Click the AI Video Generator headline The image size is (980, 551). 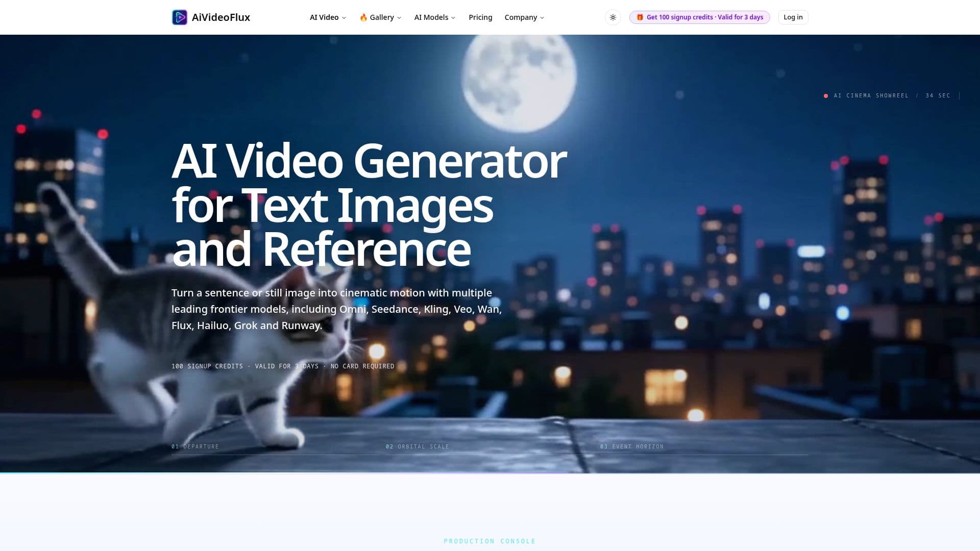click(369, 205)
